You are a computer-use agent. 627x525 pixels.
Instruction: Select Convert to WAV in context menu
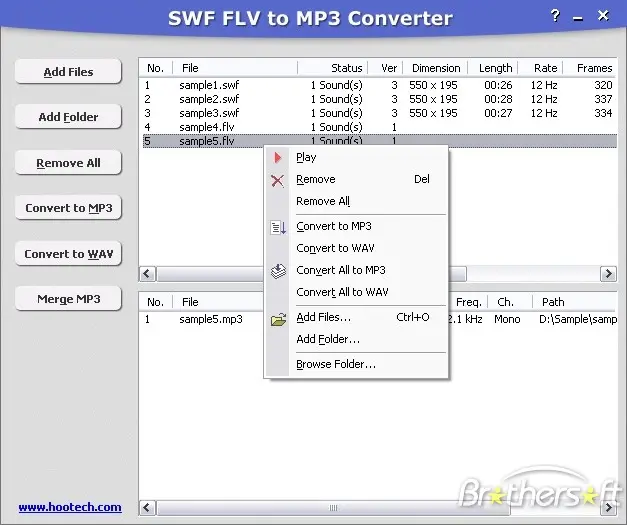coord(356,248)
